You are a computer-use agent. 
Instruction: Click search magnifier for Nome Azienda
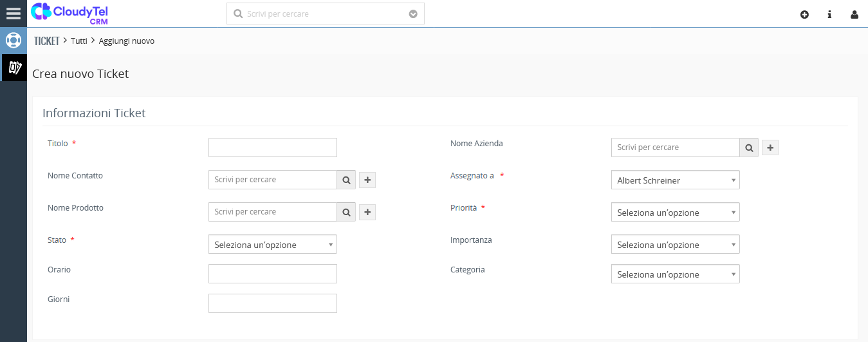[x=749, y=147]
